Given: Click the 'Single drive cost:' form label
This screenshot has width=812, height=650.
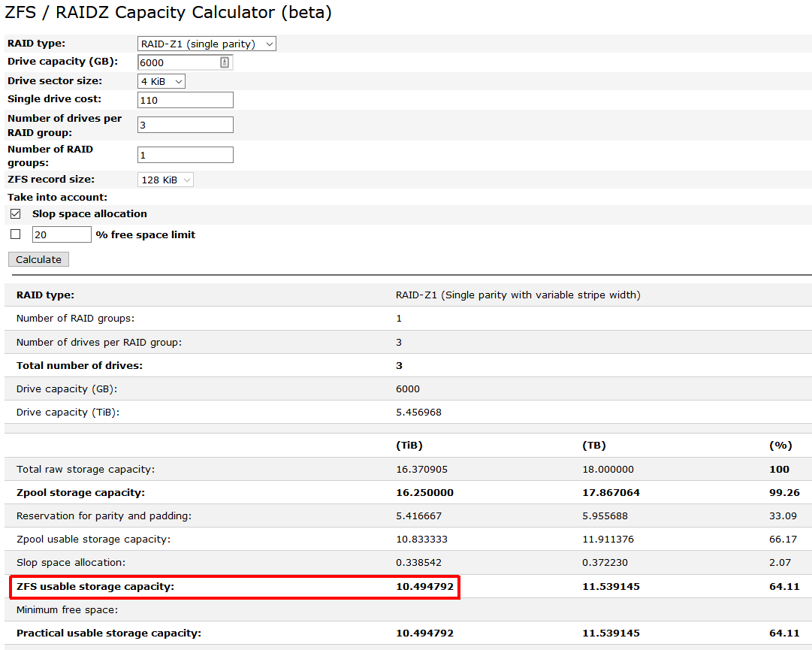Looking at the screenshot, I should pos(54,99).
